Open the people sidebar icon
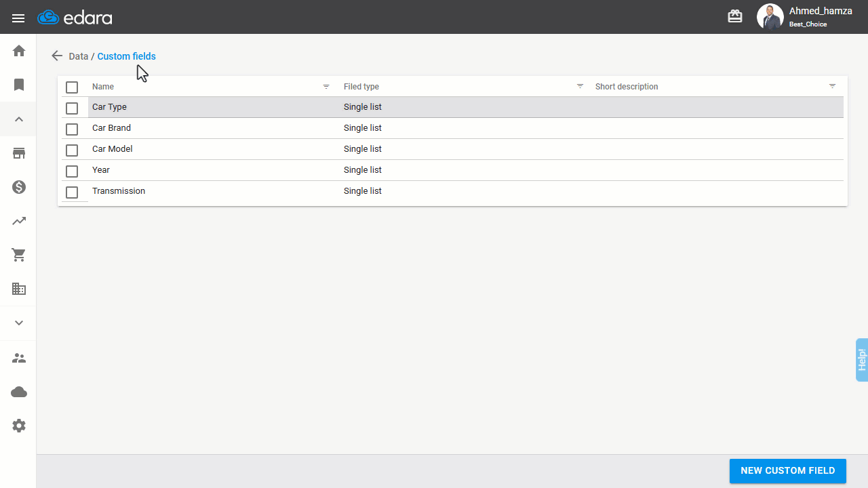Viewport: 868px width, 488px height. click(x=19, y=358)
